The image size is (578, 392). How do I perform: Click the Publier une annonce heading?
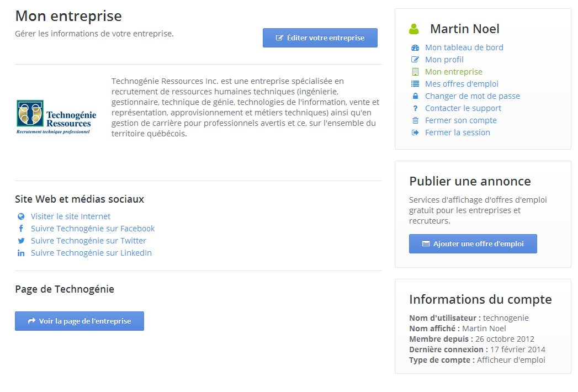pyautogui.click(x=470, y=182)
